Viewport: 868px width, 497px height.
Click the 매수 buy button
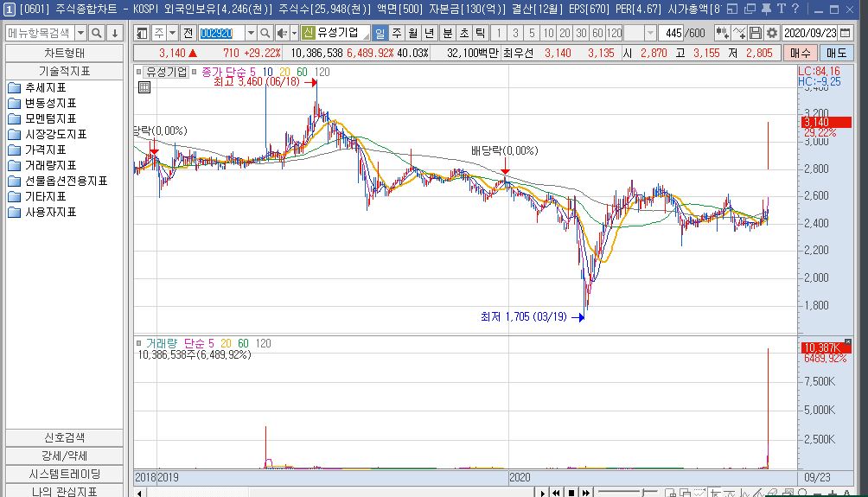click(801, 53)
